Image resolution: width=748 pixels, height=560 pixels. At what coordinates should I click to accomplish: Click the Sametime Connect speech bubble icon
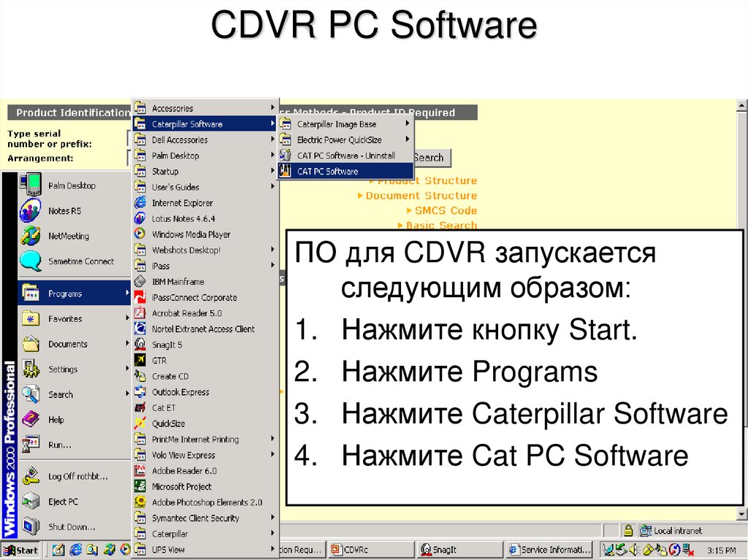30,261
